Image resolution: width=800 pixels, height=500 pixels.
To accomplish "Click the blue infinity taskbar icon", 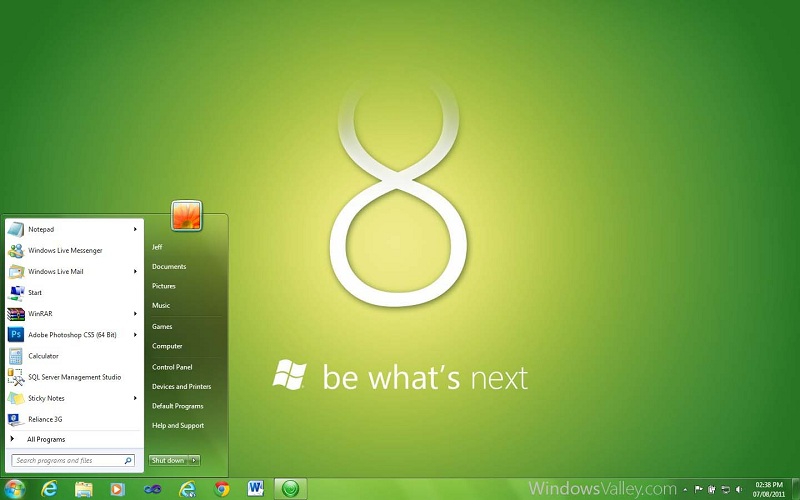I will tap(153, 489).
